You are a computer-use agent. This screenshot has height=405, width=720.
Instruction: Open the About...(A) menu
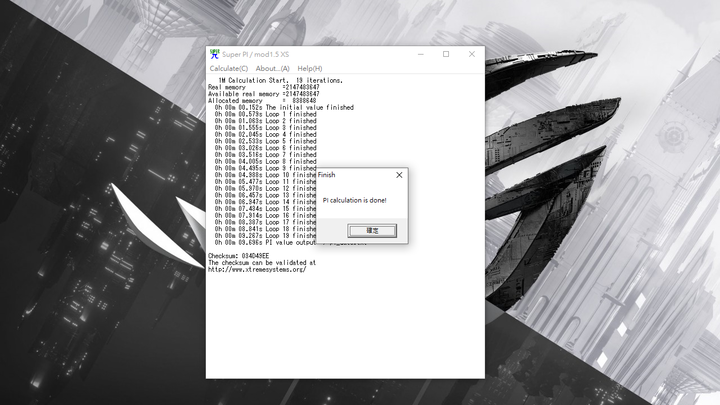(272, 68)
